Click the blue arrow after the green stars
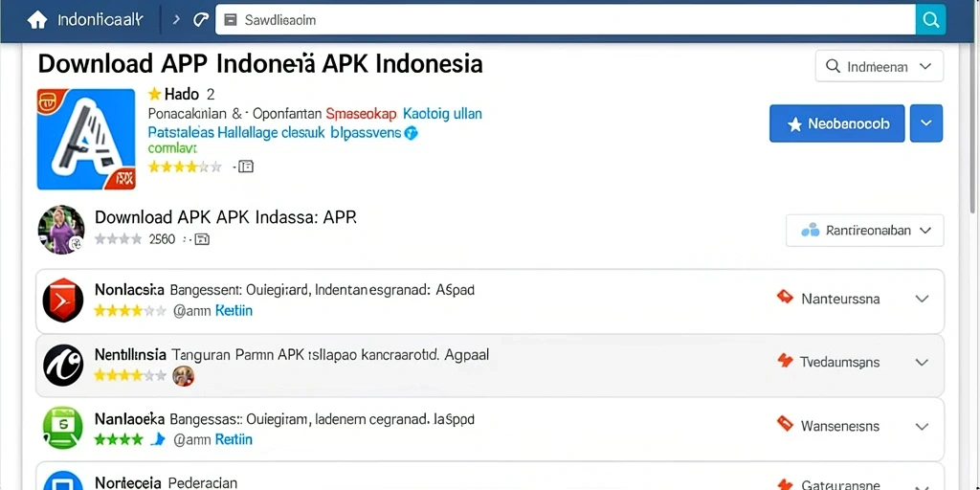Screen dimensions: 980x490 (x=158, y=439)
